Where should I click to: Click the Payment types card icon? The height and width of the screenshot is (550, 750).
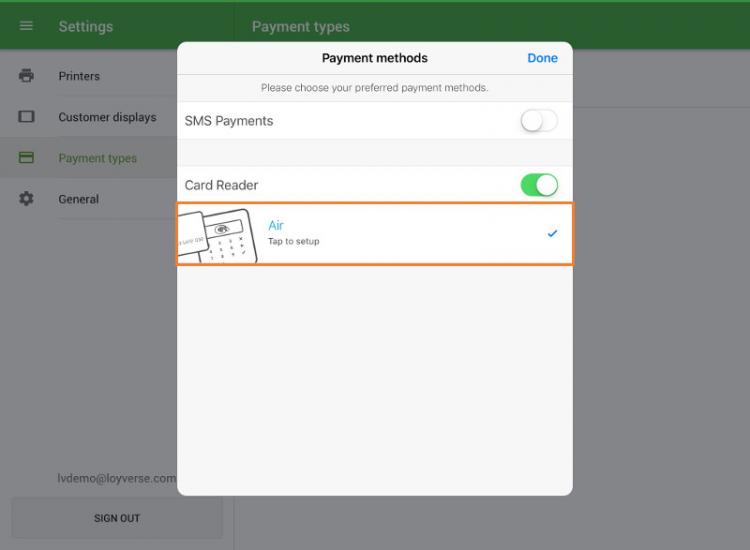(27, 158)
